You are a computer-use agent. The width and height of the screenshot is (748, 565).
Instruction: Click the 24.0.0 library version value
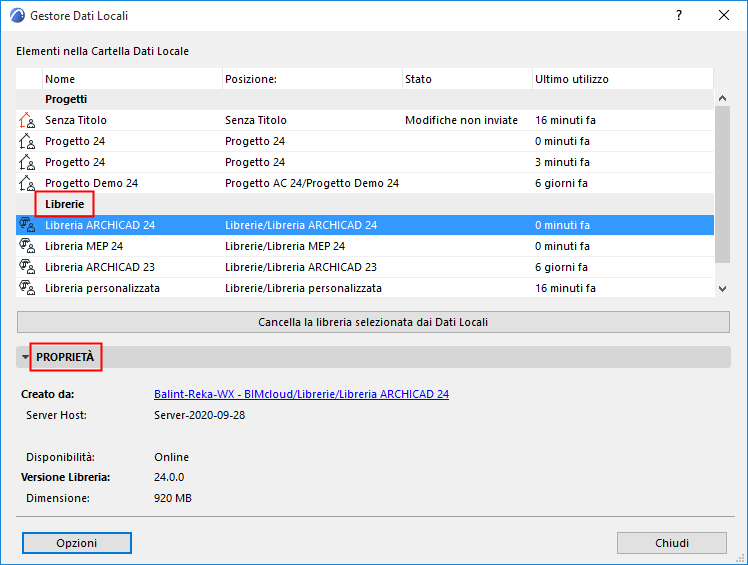point(169,477)
